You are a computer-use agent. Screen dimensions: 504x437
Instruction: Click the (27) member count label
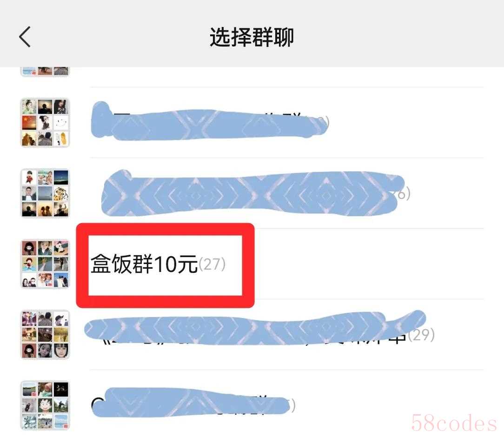coord(212,265)
